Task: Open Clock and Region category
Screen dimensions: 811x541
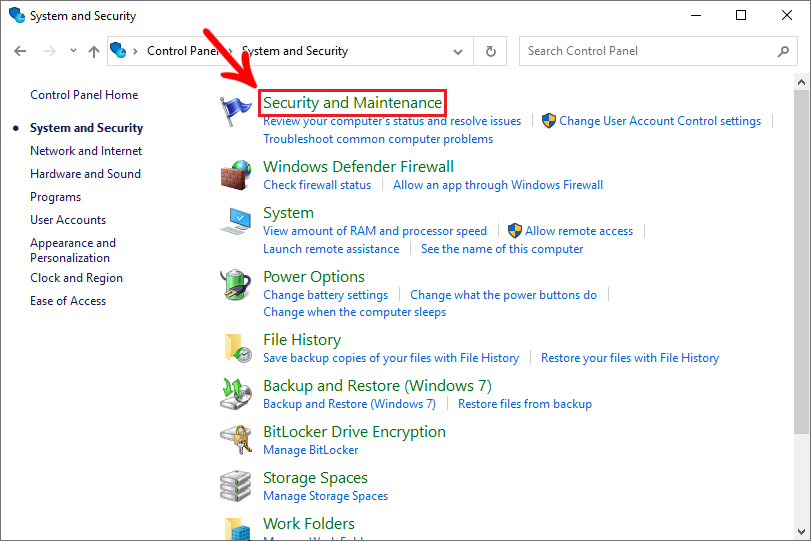Action: (x=77, y=278)
